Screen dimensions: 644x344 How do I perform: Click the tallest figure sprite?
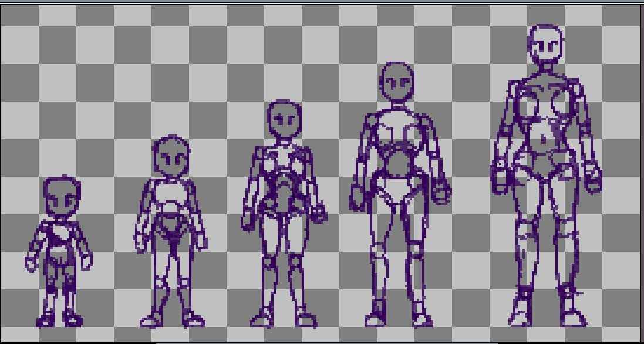[x=546, y=176]
